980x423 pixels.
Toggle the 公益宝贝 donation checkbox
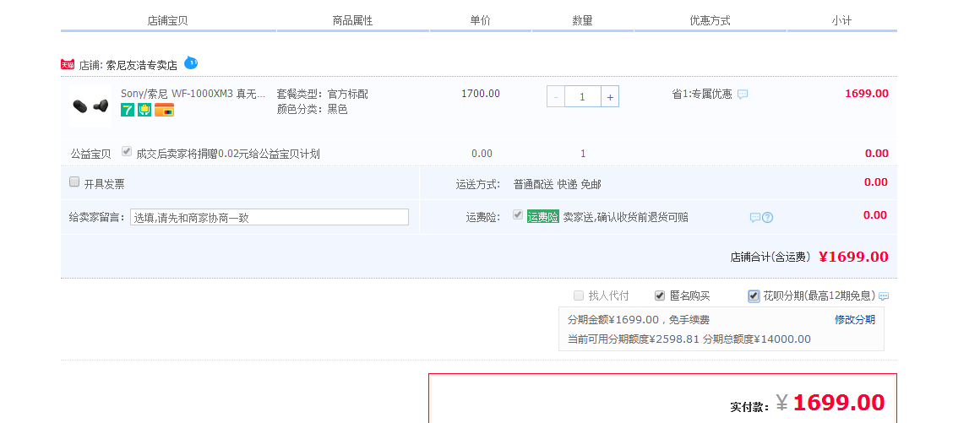click(127, 151)
